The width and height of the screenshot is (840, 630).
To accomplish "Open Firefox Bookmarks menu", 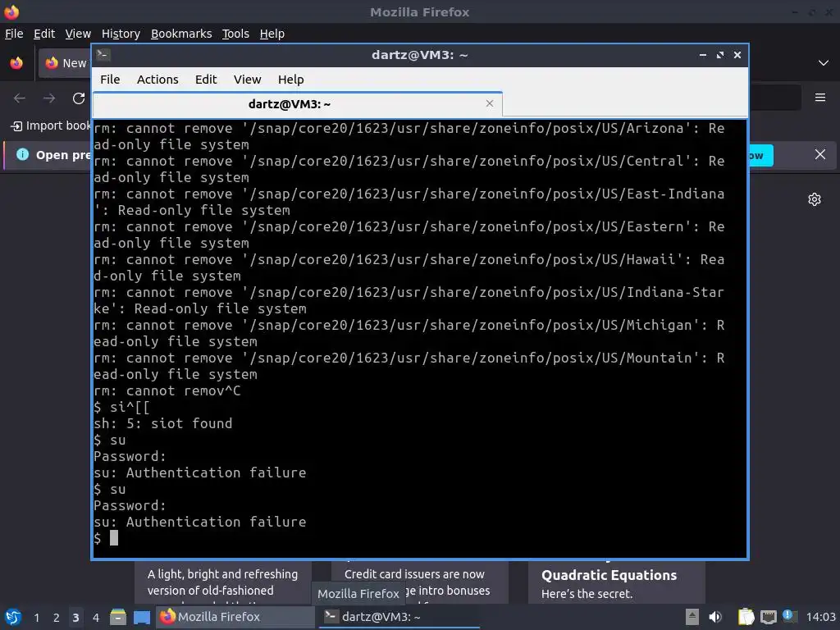I will [181, 34].
